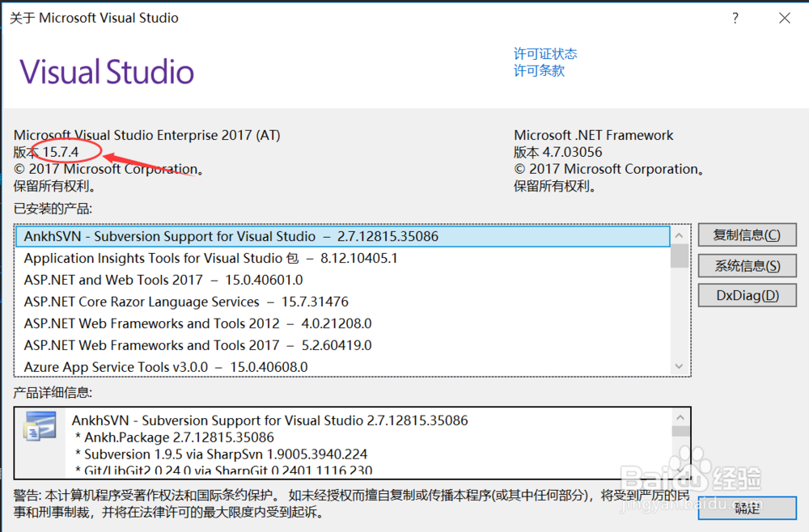Select AnkhSVN - Subversion Support row
Screen dimensions: 809x532
[x=343, y=236]
